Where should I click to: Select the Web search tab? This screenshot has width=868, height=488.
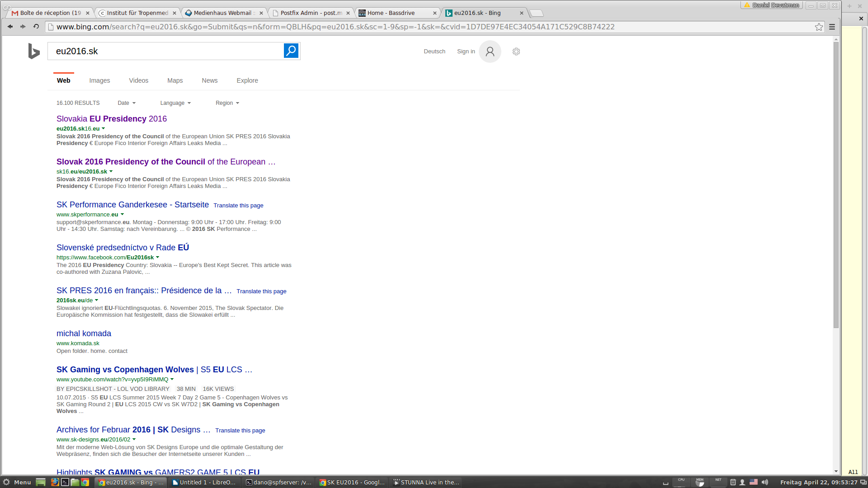[64, 80]
